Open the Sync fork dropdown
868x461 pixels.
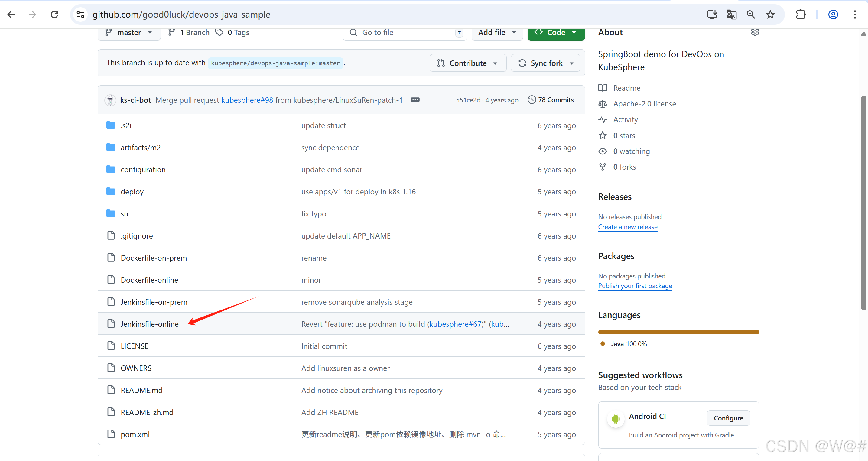tap(545, 63)
